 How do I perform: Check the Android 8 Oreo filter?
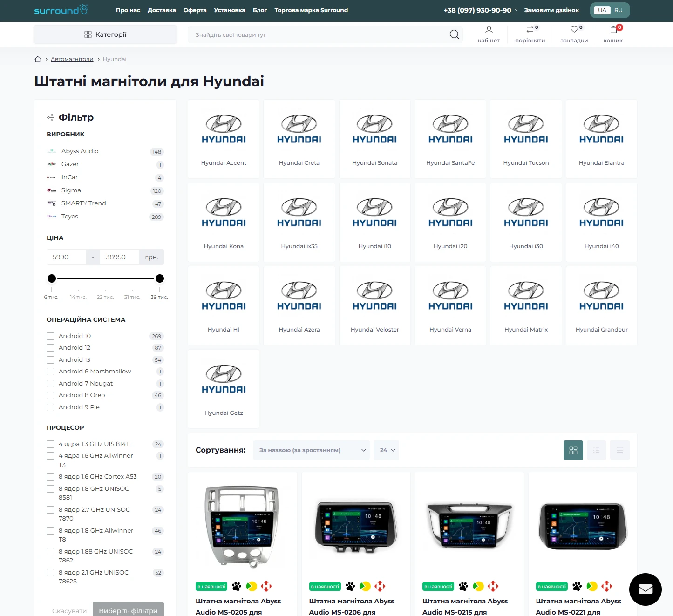point(50,395)
